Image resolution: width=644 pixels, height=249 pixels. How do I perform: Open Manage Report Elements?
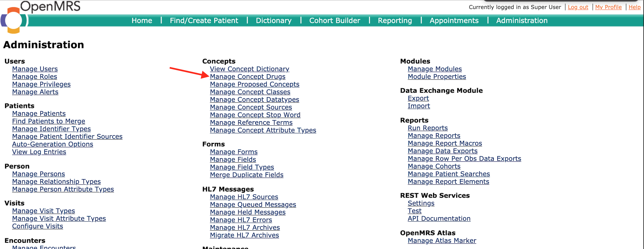448,182
